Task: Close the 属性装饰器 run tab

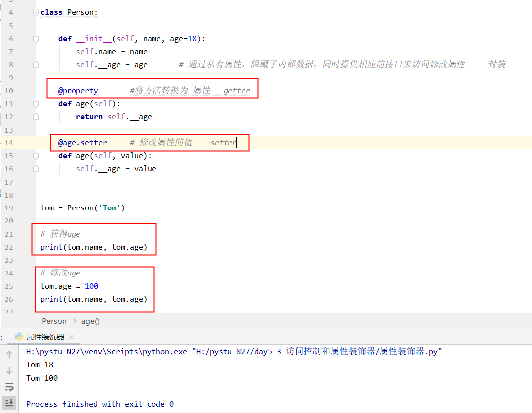Action: click(71, 337)
